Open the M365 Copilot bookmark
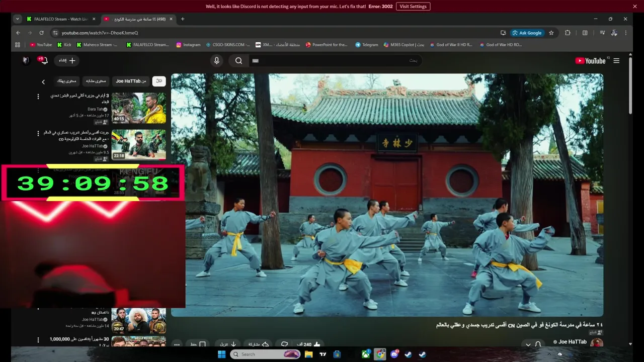Screen dimensions: 644x362 coord(404,45)
